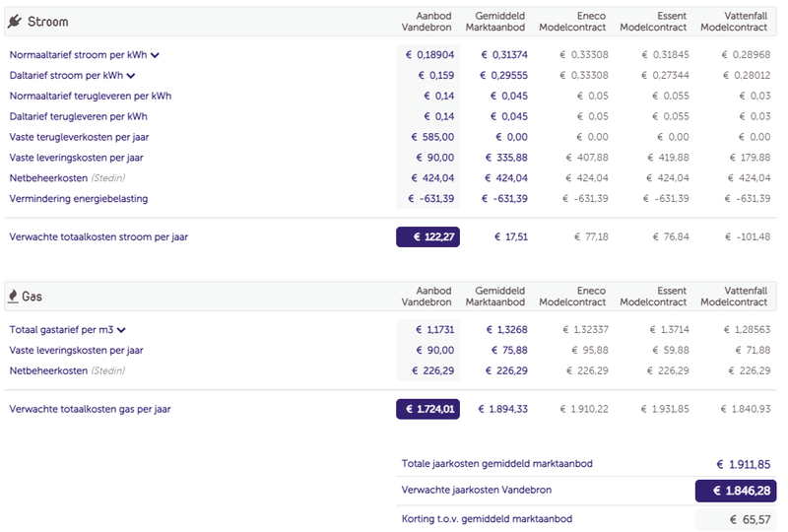Select Essent gas total € 1.931,85

point(665,409)
